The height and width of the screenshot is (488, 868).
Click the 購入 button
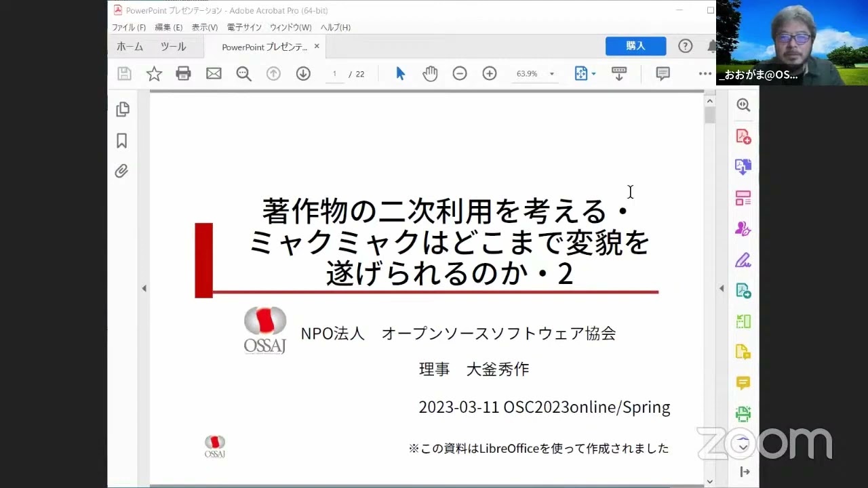point(635,45)
